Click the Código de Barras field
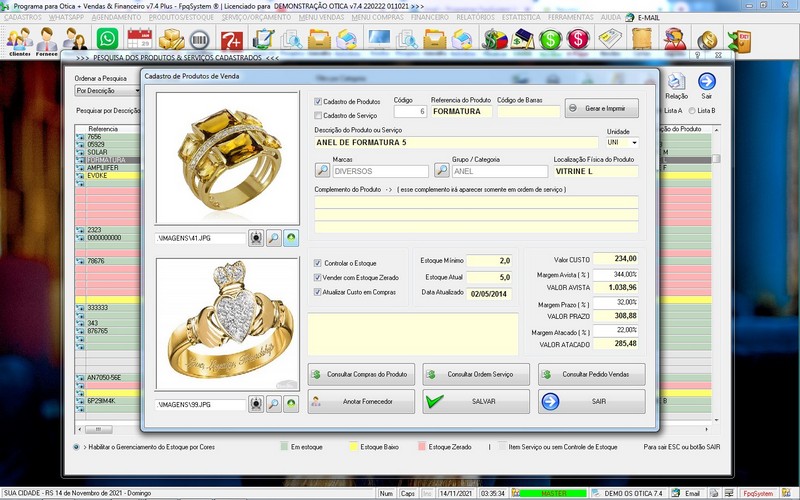The width and height of the screenshot is (800, 500). pyautogui.click(x=529, y=111)
